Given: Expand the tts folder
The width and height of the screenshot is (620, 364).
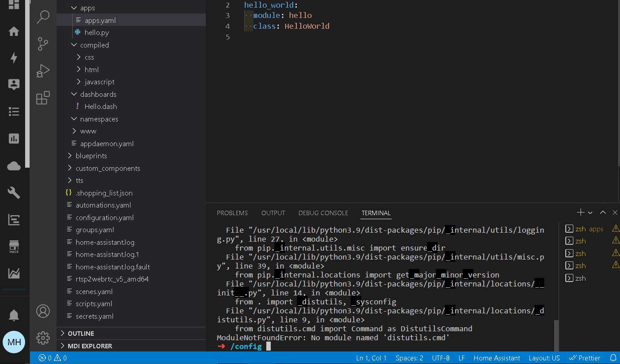Looking at the screenshot, I should 75,181.
